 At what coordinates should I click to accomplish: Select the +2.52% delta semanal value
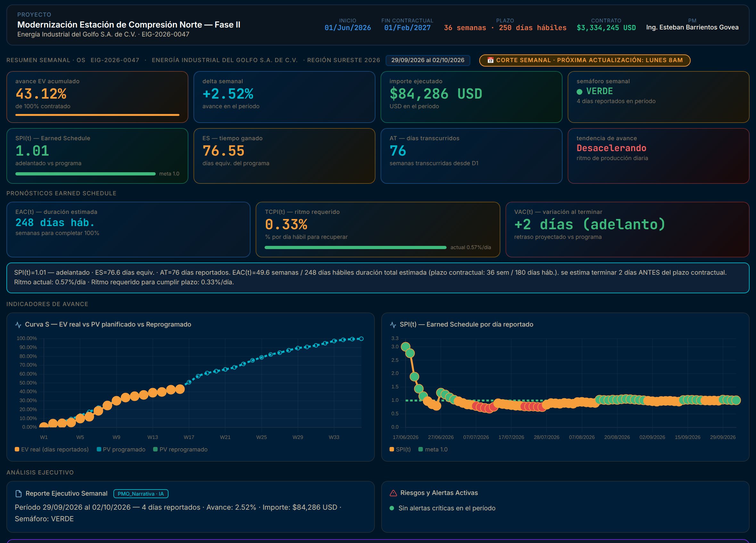tap(228, 94)
